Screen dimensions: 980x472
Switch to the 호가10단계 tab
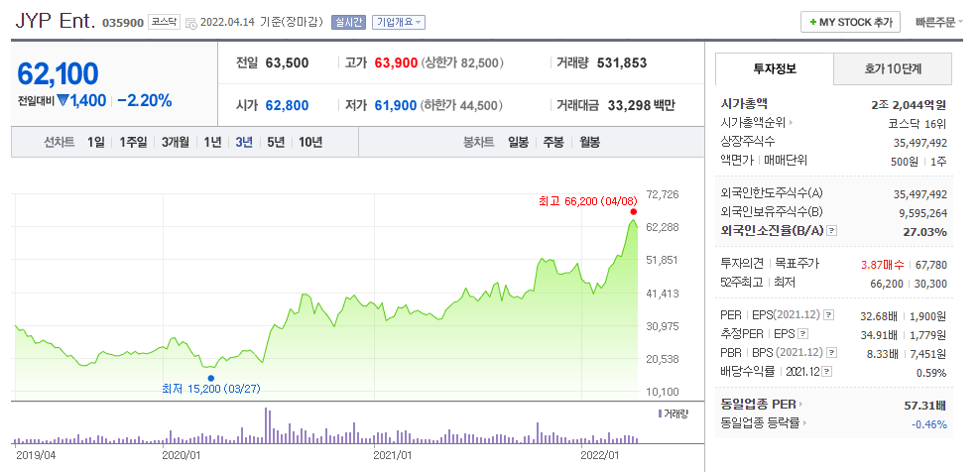point(893,68)
